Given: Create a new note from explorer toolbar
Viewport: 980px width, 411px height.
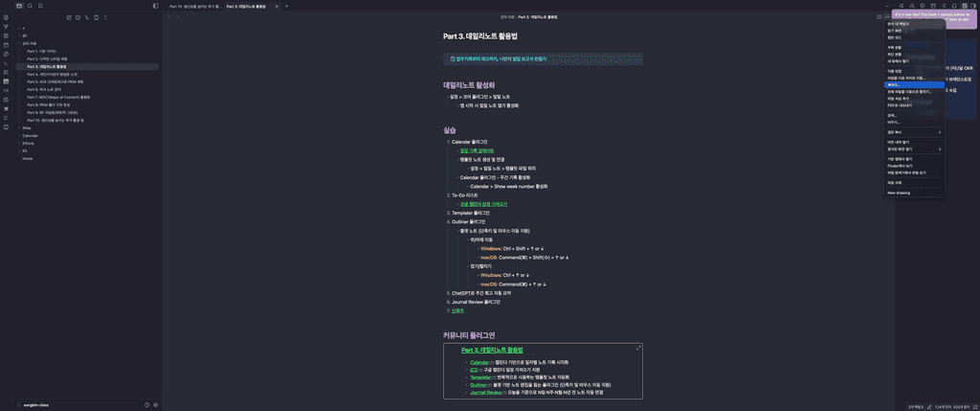Looking at the screenshot, I should [69, 17].
